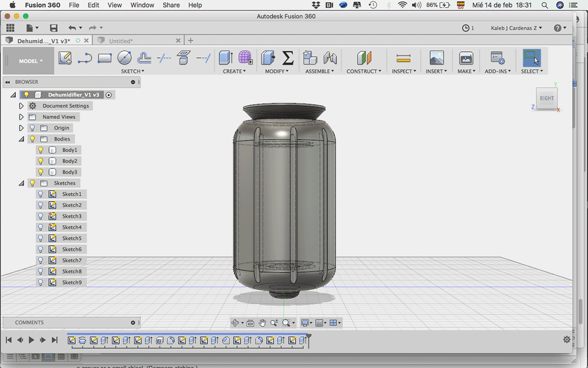Image resolution: width=588 pixels, height=368 pixels.
Task: Click the Create Sketch icon
Action: pos(65,58)
